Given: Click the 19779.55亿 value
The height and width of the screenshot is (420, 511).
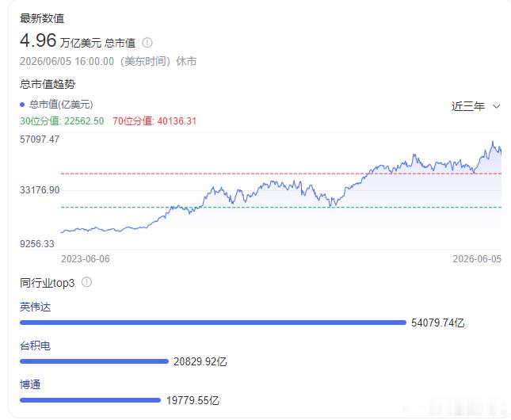Looking at the screenshot, I should point(193,400).
